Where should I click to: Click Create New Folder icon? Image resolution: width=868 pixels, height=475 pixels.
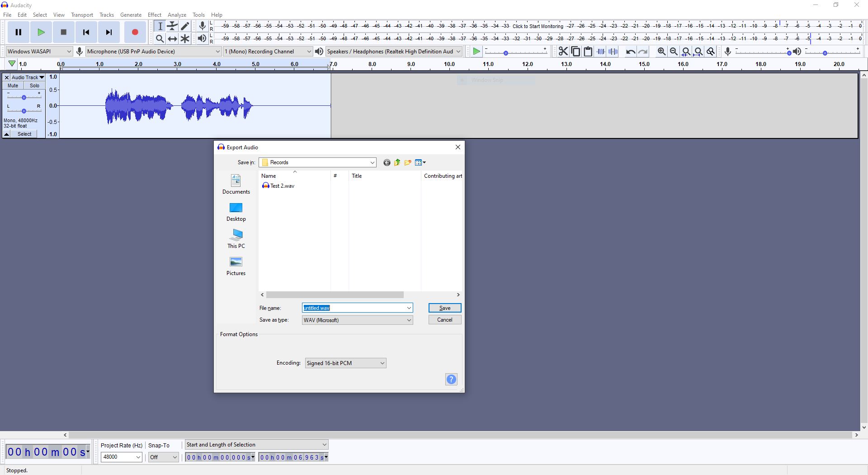pyautogui.click(x=408, y=162)
